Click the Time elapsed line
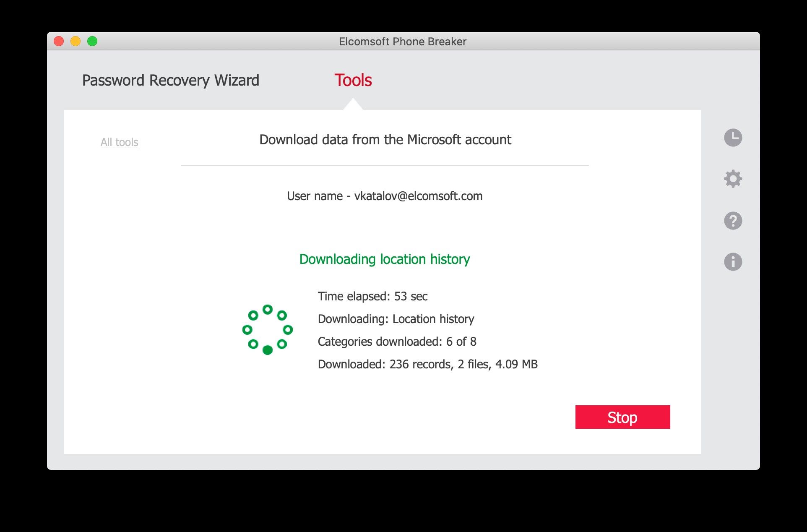This screenshot has height=532, width=807. tap(372, 296)
